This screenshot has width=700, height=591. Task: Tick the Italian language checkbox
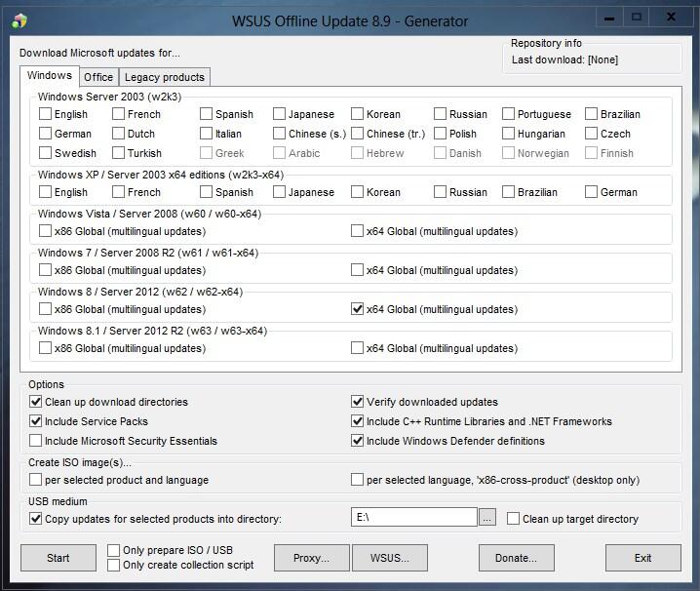click(x=206, y=133)
